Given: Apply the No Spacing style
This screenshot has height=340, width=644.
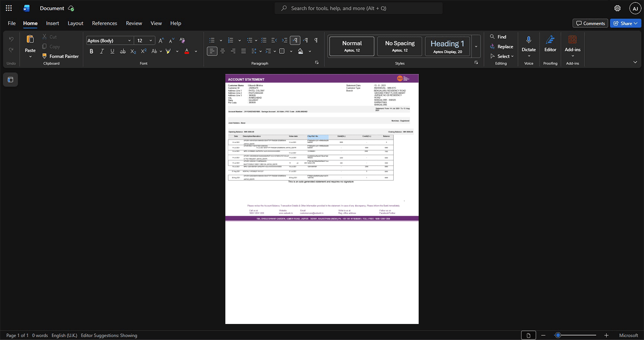Looking at the screenshot, I should pyautogui.click(x=400, y=46).
